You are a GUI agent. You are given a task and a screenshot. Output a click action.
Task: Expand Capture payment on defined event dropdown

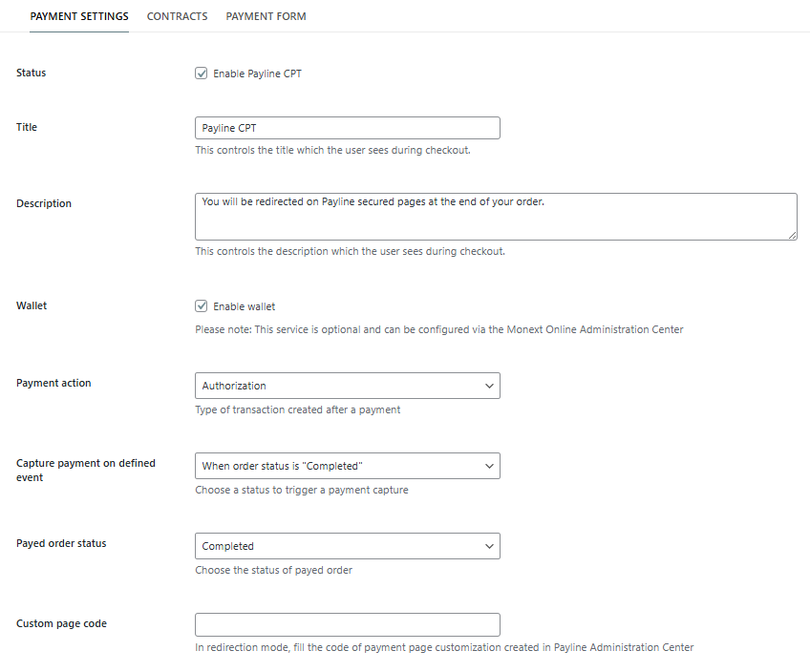[347, 466]
